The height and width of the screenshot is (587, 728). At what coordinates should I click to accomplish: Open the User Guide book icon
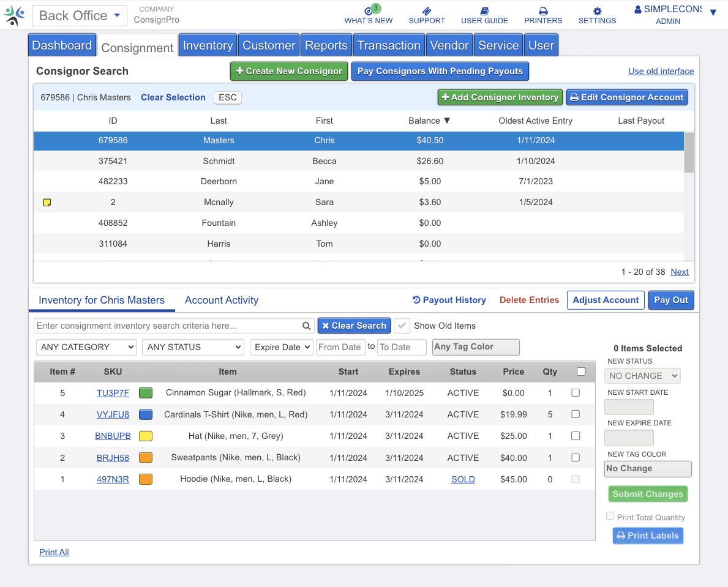484,11
